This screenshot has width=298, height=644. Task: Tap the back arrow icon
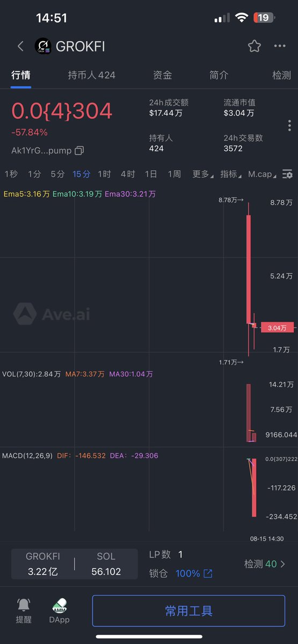click(20, 46)
